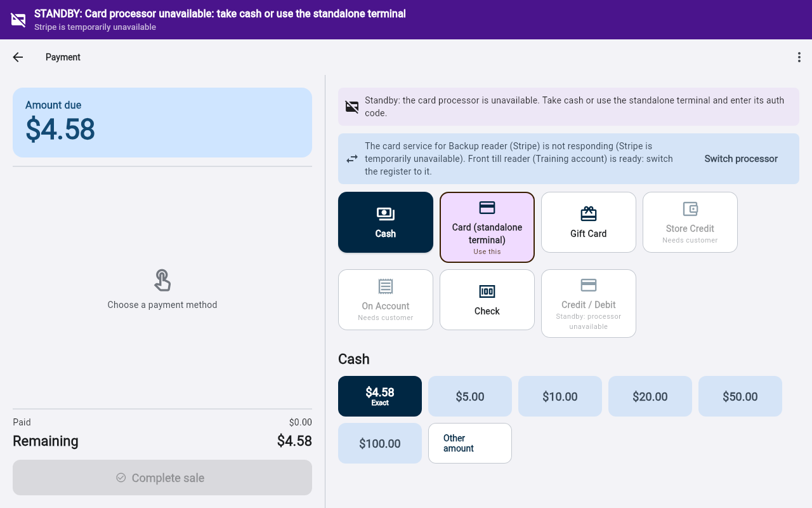Go back using the arrow icon
This screenshot has height=508, width=812.
click(x=18, y=57)
